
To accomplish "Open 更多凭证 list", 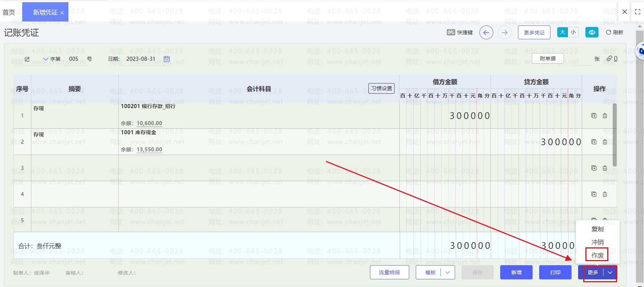I will click(534, 32).
